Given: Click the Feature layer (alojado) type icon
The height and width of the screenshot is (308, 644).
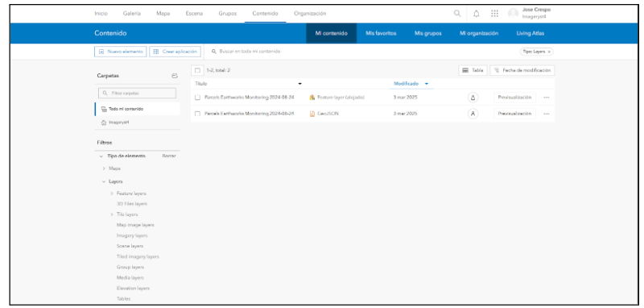Looking at the screenshot, I should pos(312,98).
